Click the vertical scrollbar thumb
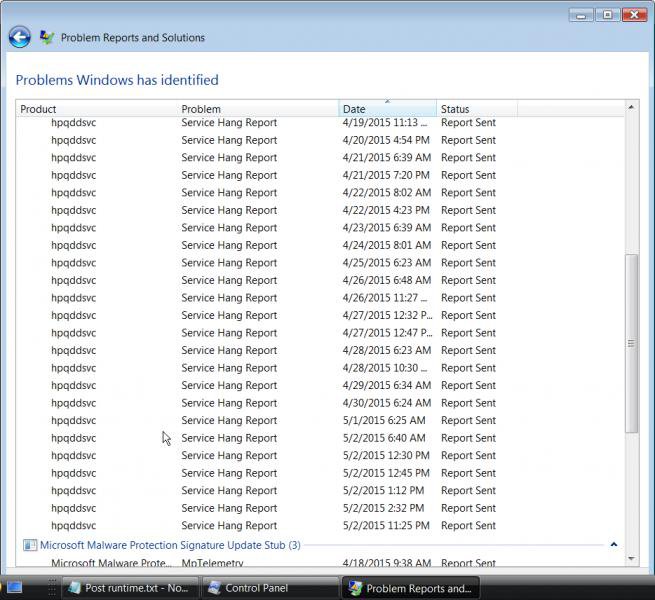 pyautogui.click(x=631, y=343)
